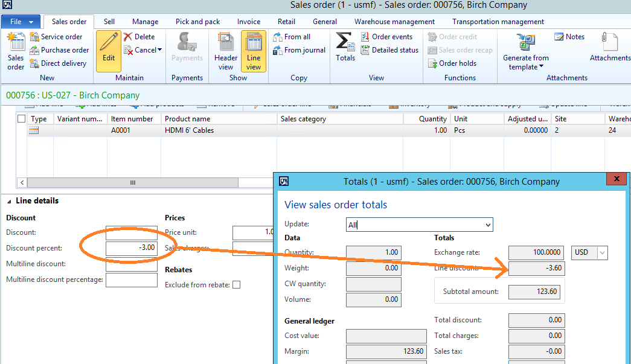631x364 pixels.
Task: Delete the sales order
Action: point(139,37)
